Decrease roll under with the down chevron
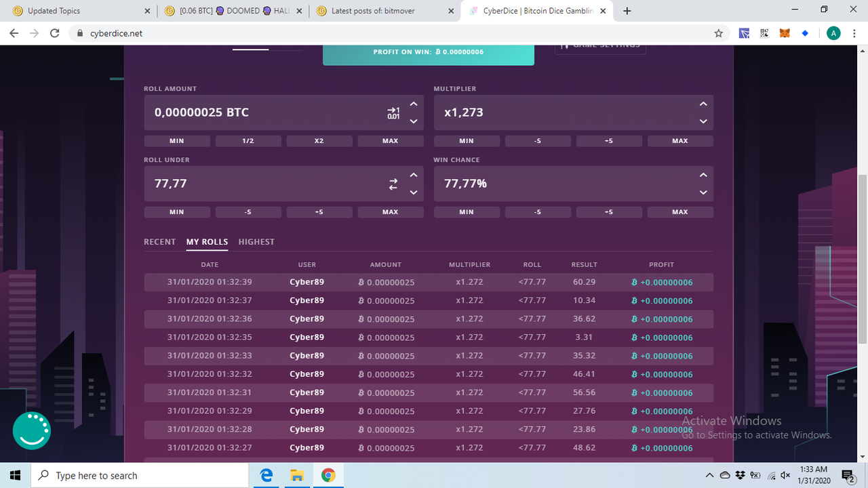Viewport: 868px width, 488px height. coord(414,192)
